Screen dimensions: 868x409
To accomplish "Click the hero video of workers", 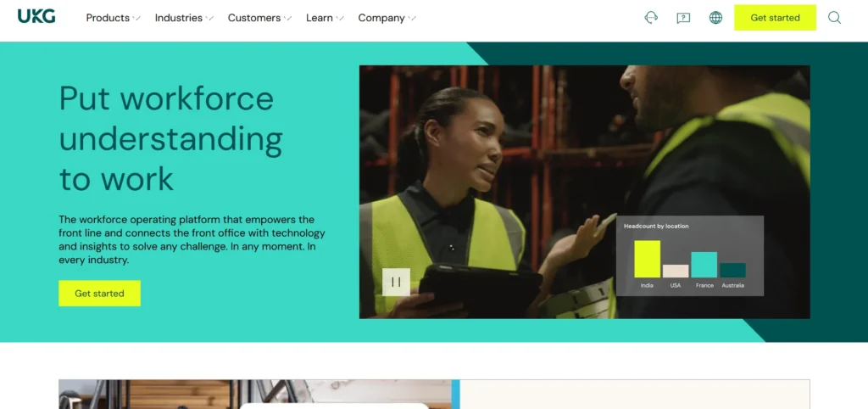I will pyautogui.click(x=585, y=192).
